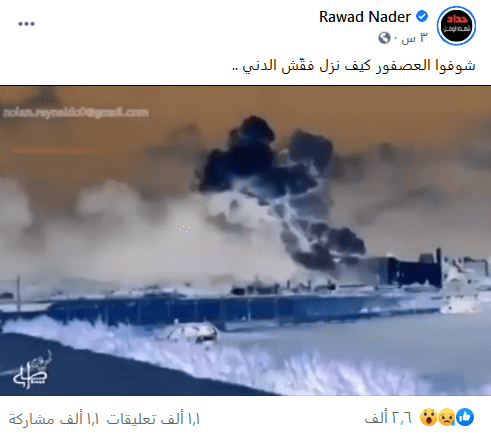491x438 pixels.
Task: Click the blue verified badge icon
Action: 422,16
